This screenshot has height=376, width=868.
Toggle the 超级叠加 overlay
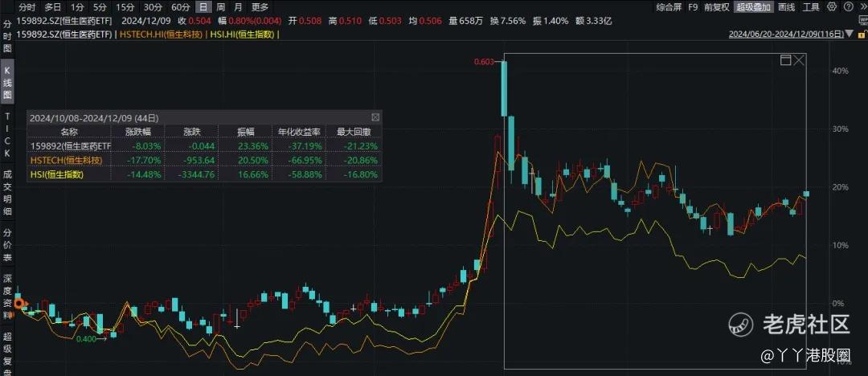(x=753, y=7)
